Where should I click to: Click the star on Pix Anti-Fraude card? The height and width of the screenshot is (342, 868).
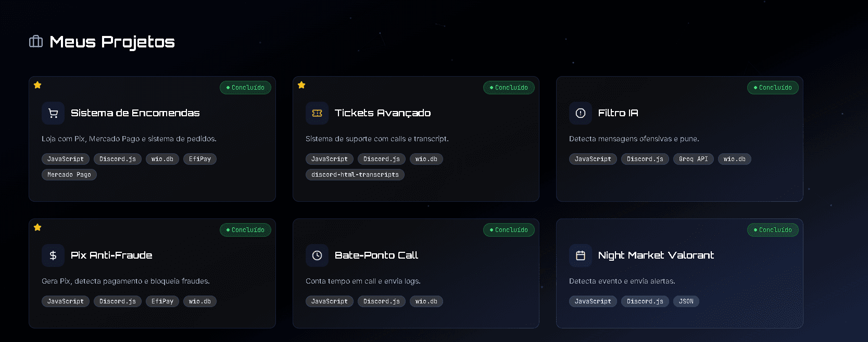(37, 227)
